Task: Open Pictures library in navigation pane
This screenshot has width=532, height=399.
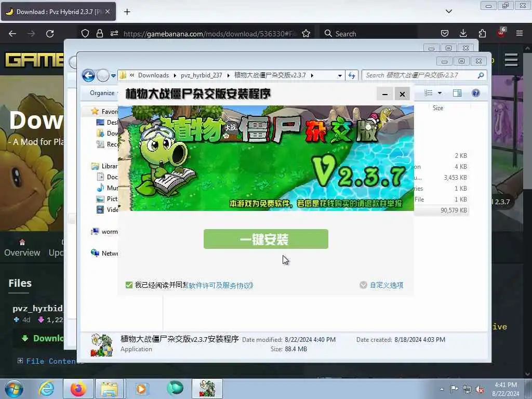Action: (x=107, y=198)
